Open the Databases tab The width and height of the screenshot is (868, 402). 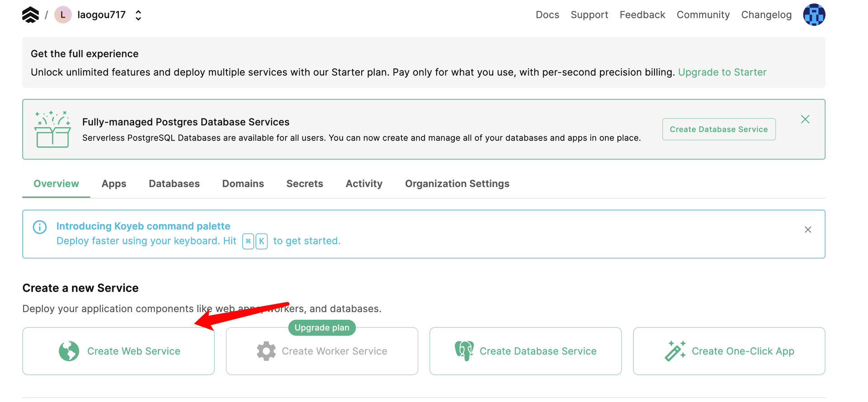(174, 184)
